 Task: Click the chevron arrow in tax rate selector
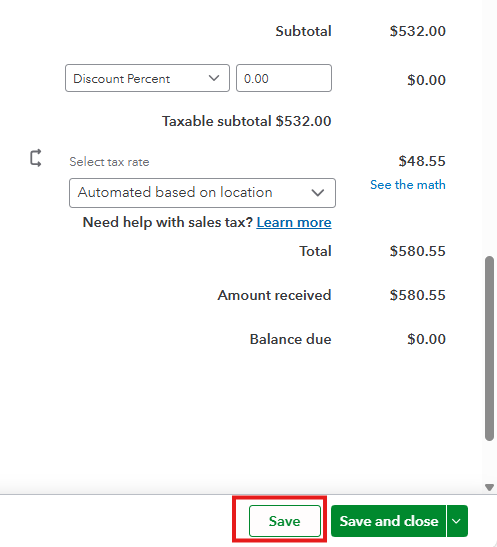[x=318, y=193]
